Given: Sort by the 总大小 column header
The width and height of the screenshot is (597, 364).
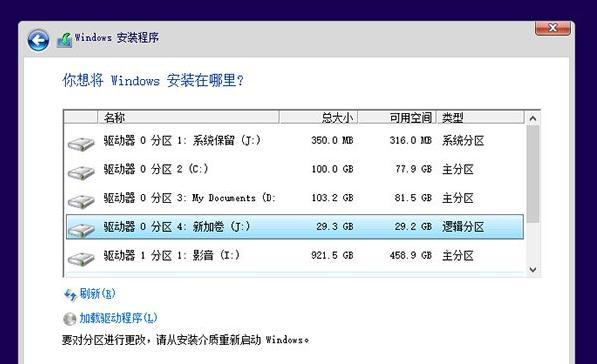Looking at the screenshot, I should [x=318, y=117].
